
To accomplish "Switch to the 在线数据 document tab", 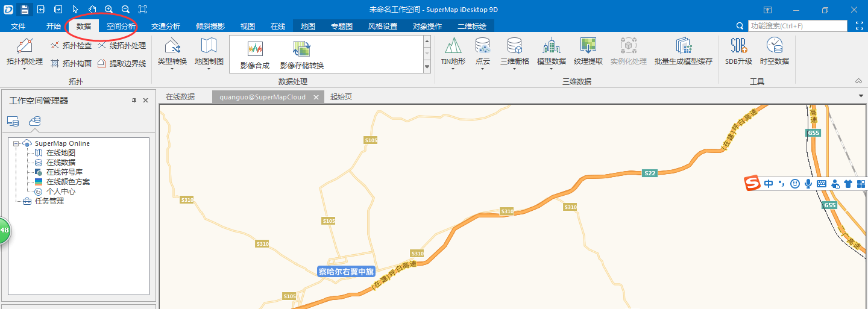I will 180,96.
